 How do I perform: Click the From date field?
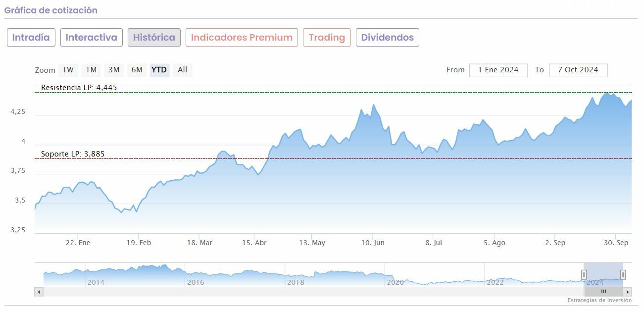coord(498,70)
